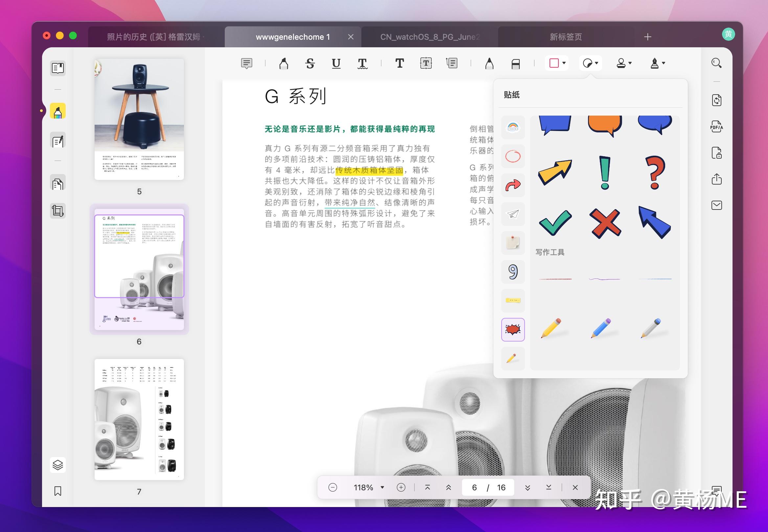Pick the blue arrow sticker
Viewport: 768px width, 532px height.
coord(654,222)
